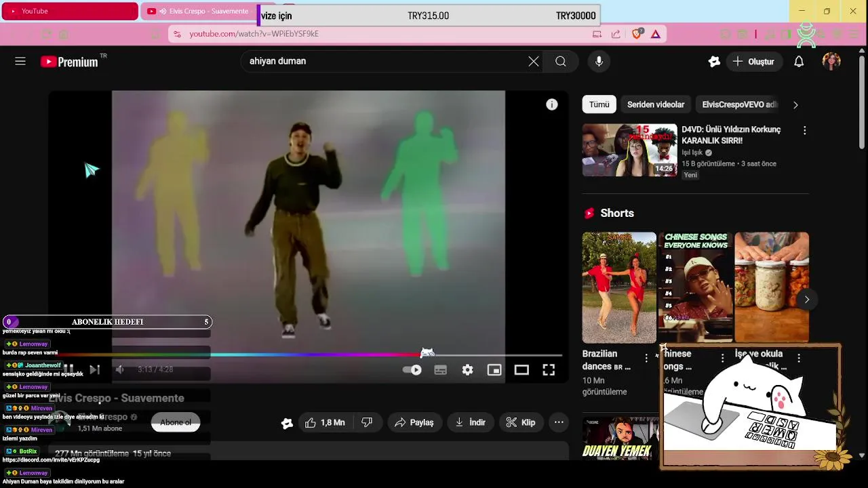Image resolution: width=868 pixels, height=488 pixels.
Task: Clear the search text with the X
Action: click(x=534, y=61)
